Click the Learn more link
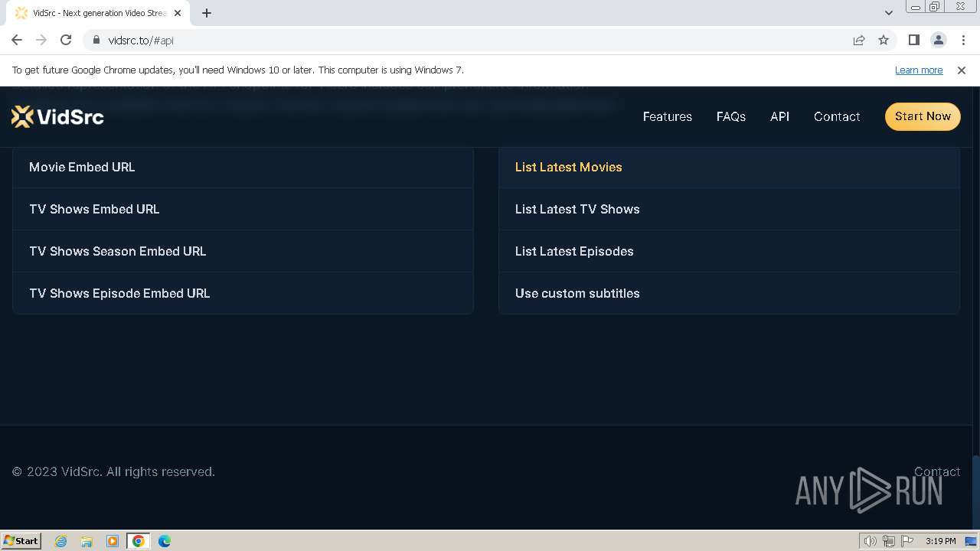 [919, 70]
